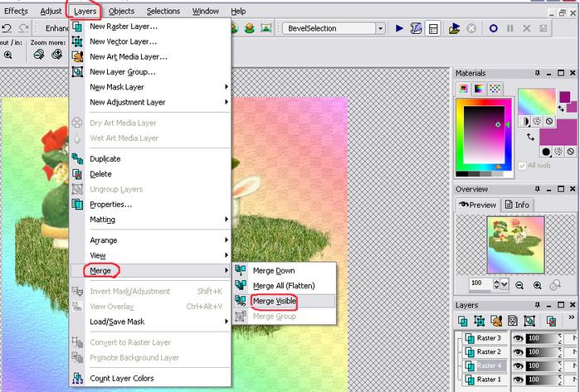Adjust Raster 3 opacity slider
This screenshot has height=392, width=580.
point(543,338)
